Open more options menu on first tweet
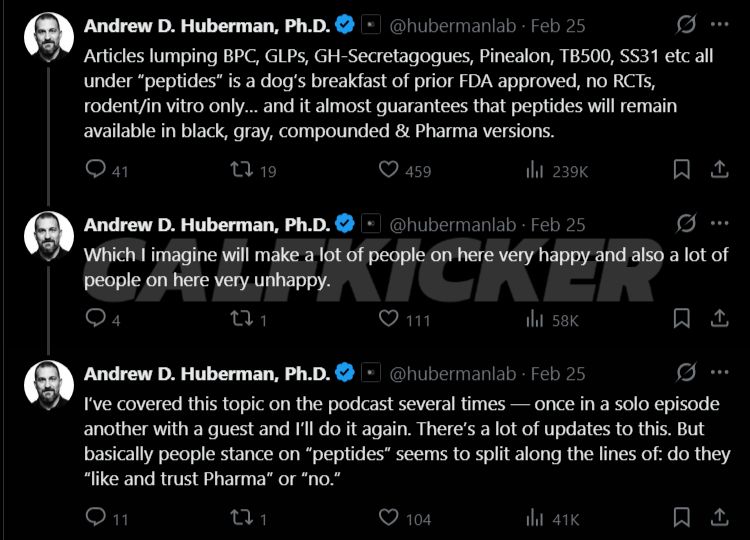Screen dimensions: 750x540 point(719,24)
